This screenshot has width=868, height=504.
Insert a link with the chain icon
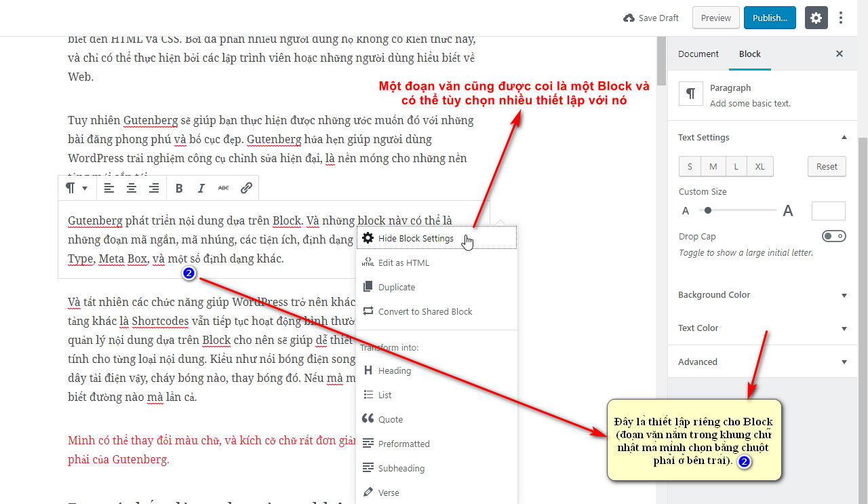click(x=246, y=188)
